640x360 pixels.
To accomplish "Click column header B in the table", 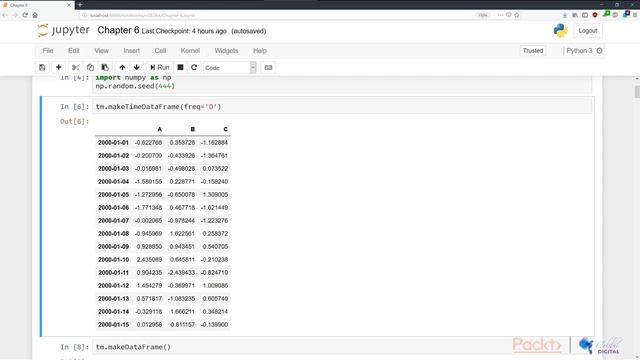I will (193, 129).
